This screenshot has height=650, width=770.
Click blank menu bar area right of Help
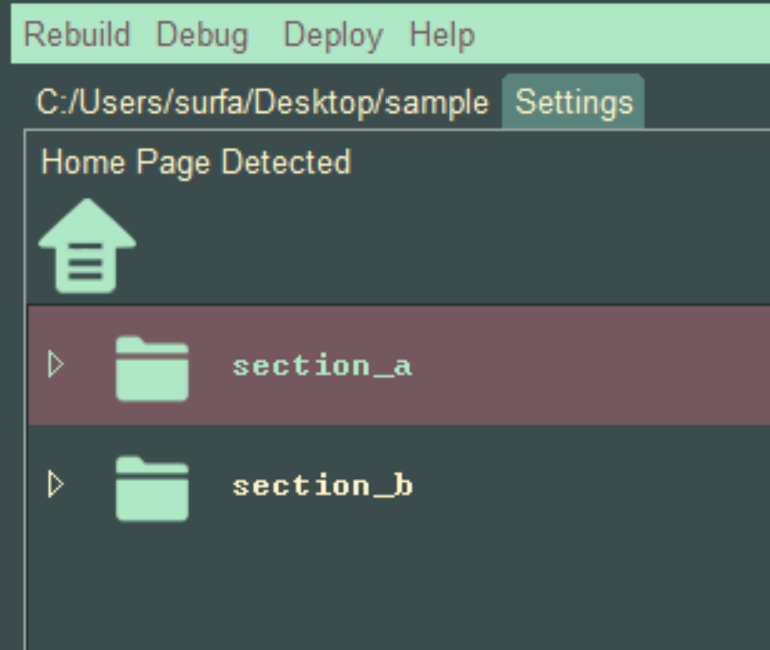coord(620,35)
